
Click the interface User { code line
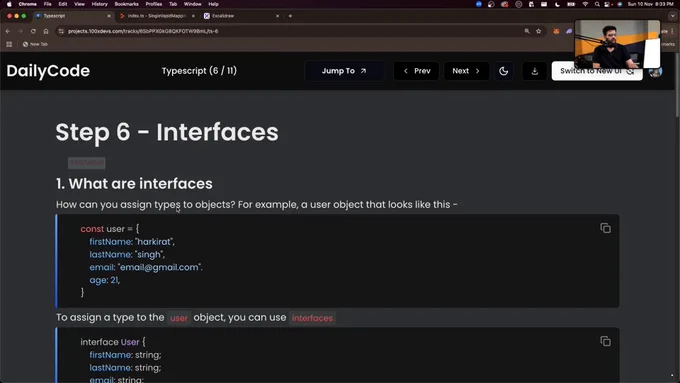[113, 342]
